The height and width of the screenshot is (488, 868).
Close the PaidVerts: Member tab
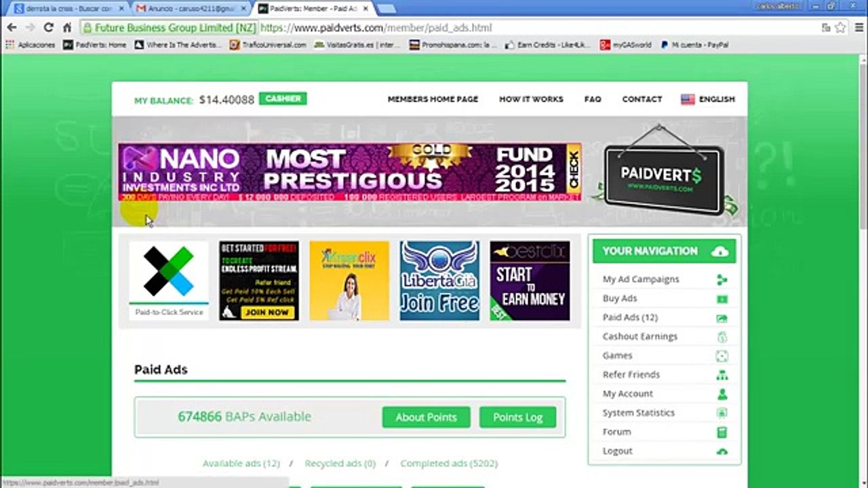click(x=365, y=9)
